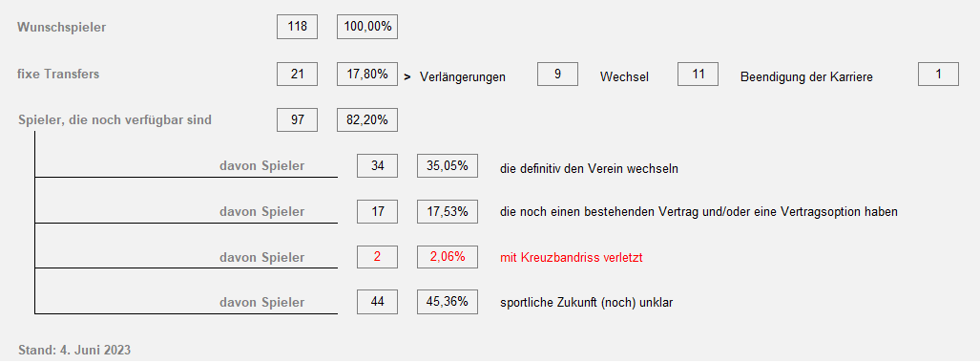Select the 100,00% percentage box
This screenshot has height=364, width=980.
coord(367,27)
